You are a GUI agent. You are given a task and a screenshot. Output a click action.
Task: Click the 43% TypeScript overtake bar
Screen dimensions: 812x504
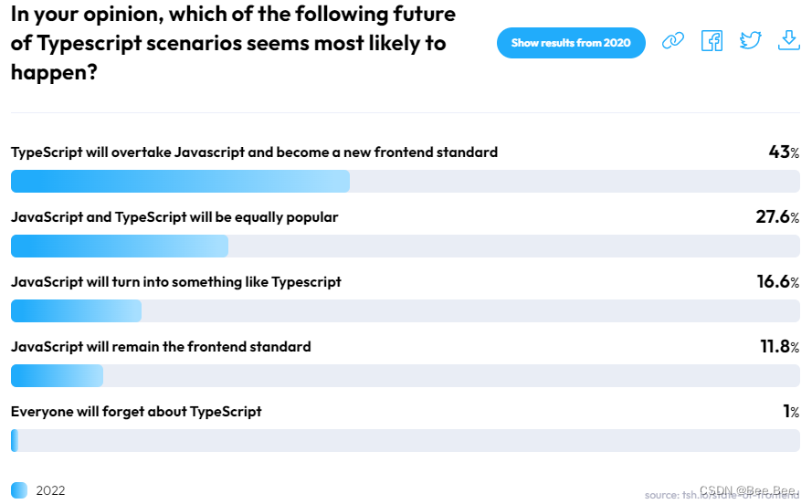coord(180,181)
